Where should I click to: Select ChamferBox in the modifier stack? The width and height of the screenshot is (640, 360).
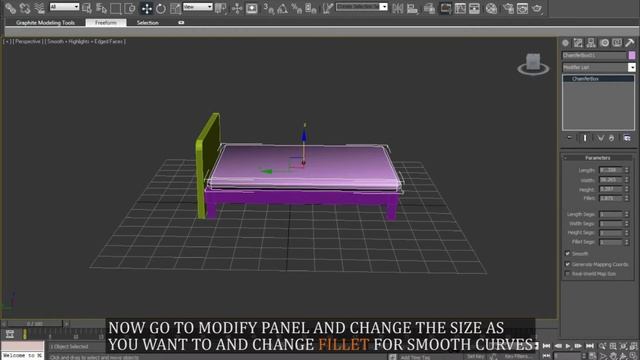[x=598, y=79]
